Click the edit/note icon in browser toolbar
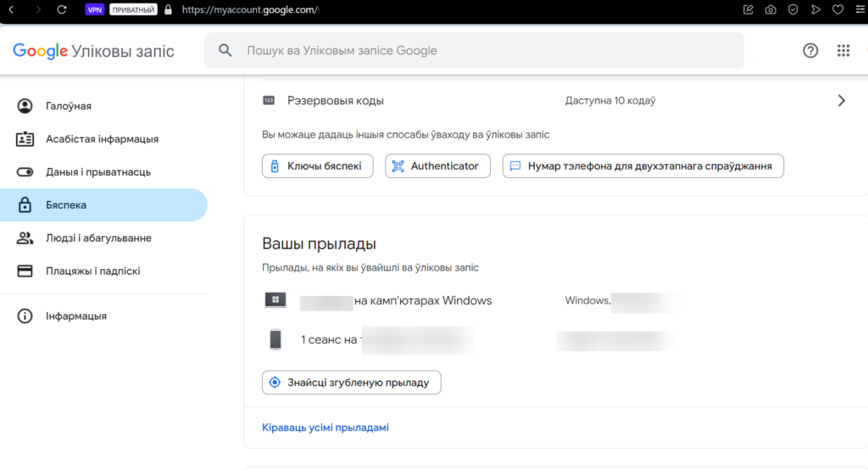The width and height of the screenshot is (868, 470). [748, 9]
